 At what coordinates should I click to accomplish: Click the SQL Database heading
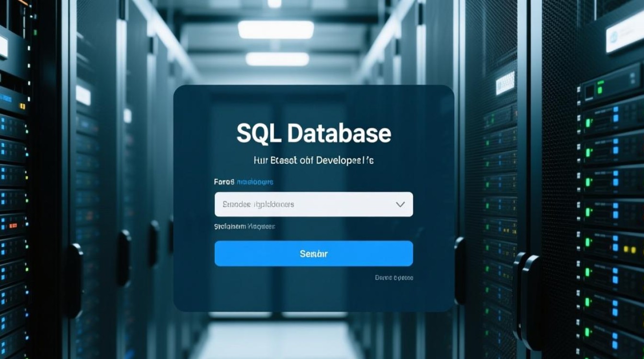coord(313,134)
